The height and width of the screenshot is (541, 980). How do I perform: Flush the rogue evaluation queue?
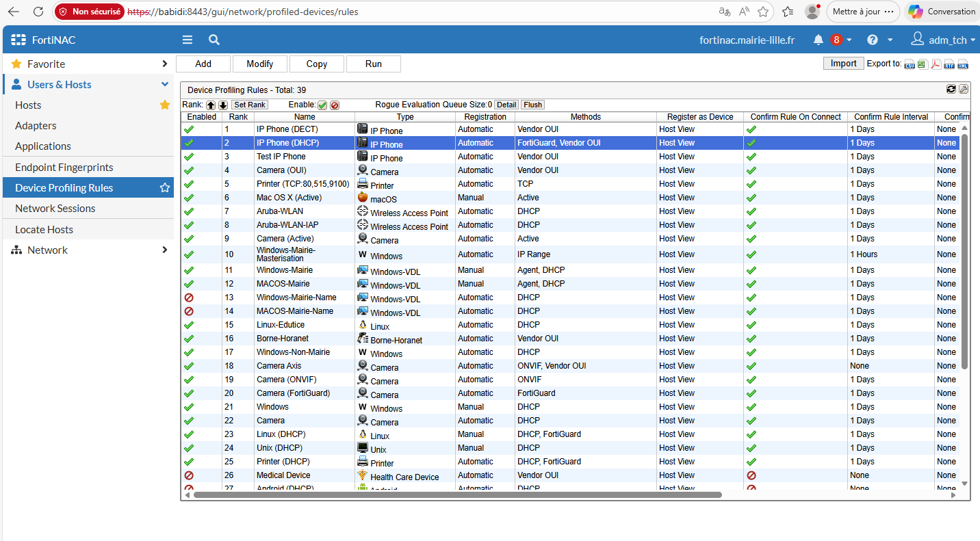[532, 105]
